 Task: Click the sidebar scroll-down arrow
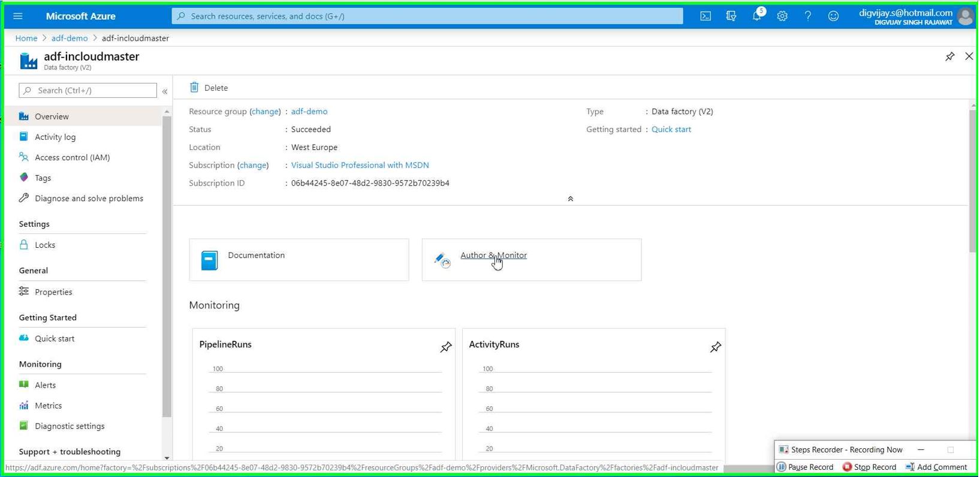167,458
